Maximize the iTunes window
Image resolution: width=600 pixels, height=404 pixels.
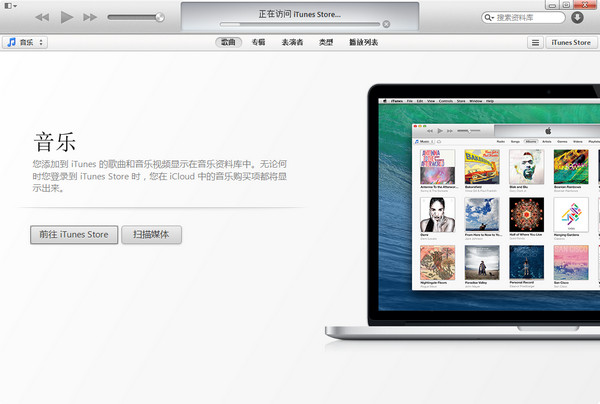(x=566, y=5)
